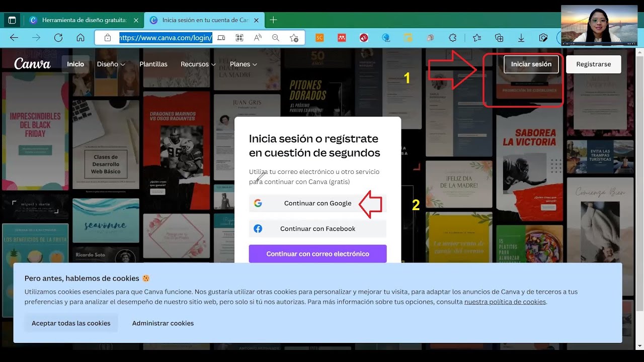Screen dimensions: 644x362
Task: Choose Continuar con Google
Action: point(317,203)
